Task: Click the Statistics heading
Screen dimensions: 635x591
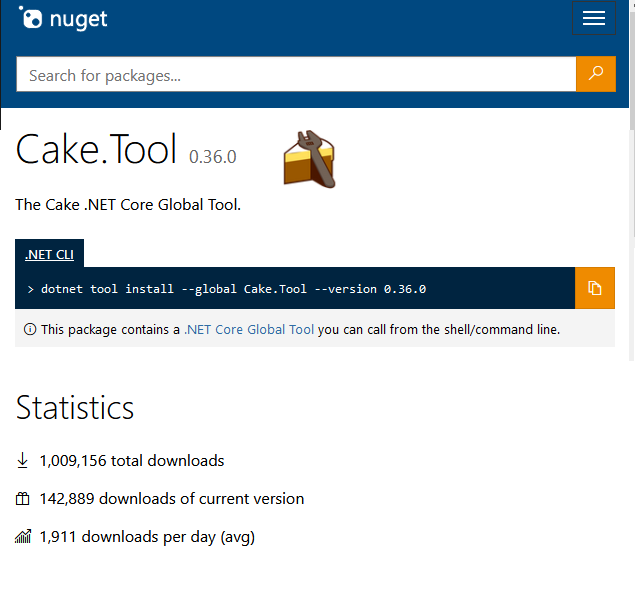Action: 75,408
